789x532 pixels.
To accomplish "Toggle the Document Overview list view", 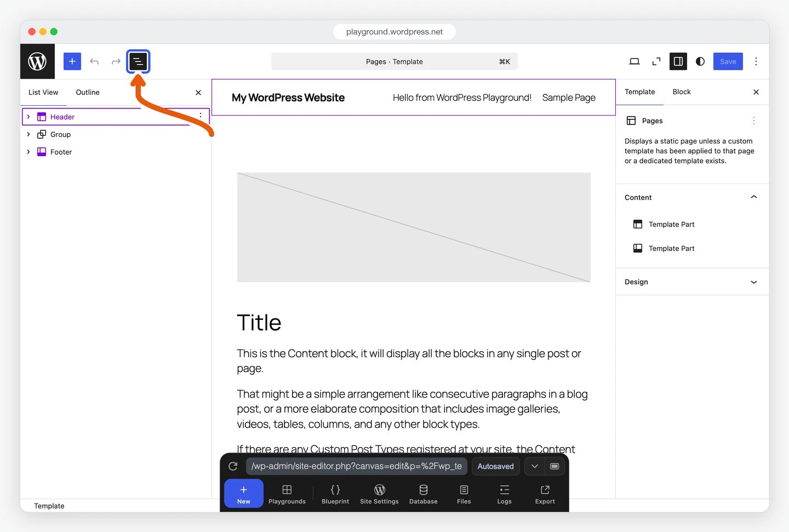I will [x=138, y=61].
